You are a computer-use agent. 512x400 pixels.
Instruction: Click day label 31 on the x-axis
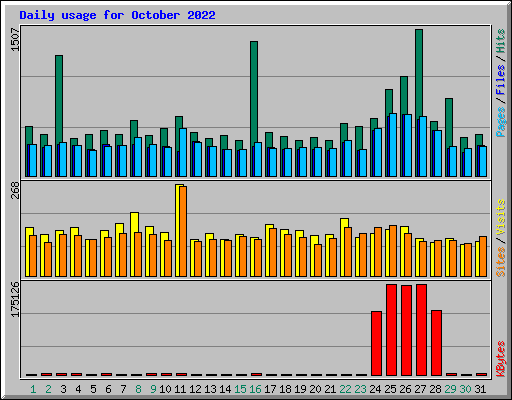(480, 389)
